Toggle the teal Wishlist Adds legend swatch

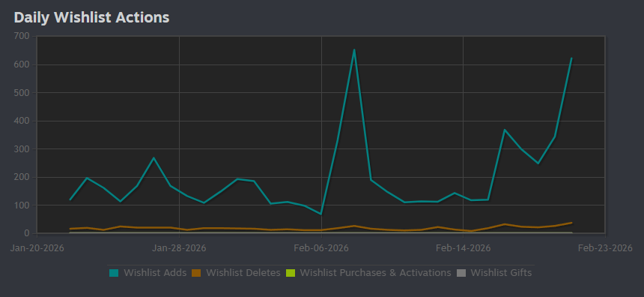114,273
